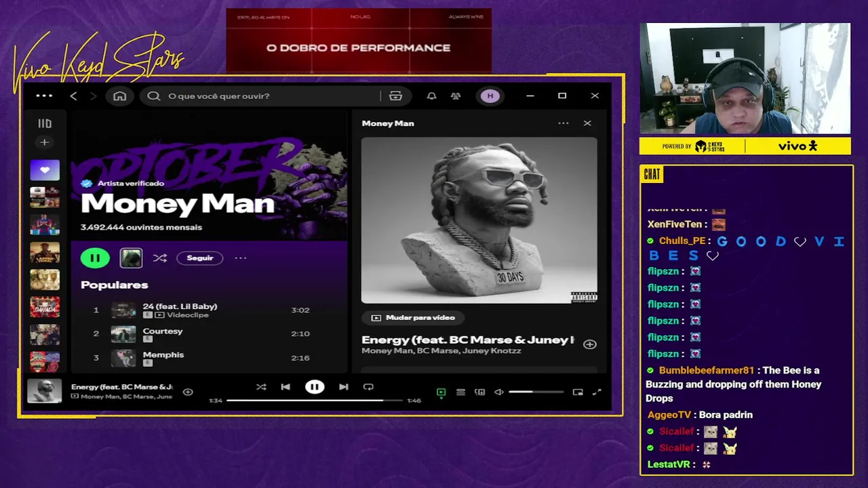The height and width of the screenshot is (488, 868).
Task: Skip to the previous track
Action: [x=285, y=387]
